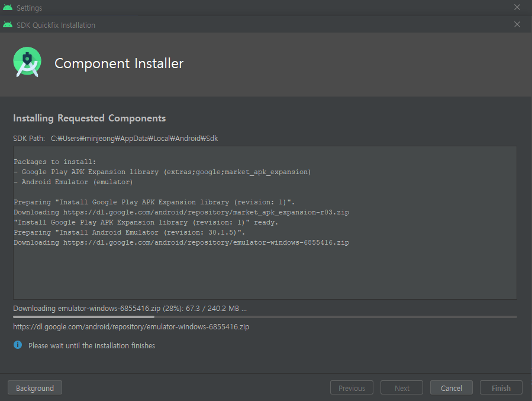Click 'Please wait until the installation finishes' message
This screenshot has width=532, height=401.
pos(92,346)
